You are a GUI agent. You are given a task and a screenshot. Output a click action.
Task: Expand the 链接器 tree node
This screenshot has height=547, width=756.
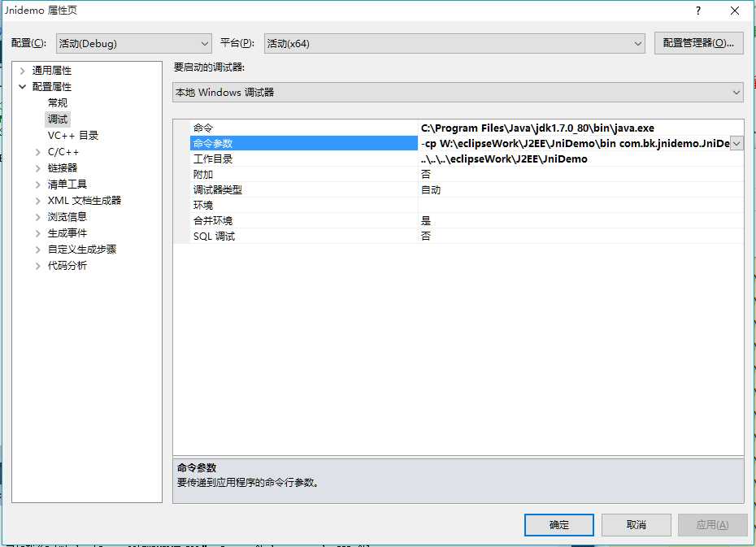pos(38,168)
